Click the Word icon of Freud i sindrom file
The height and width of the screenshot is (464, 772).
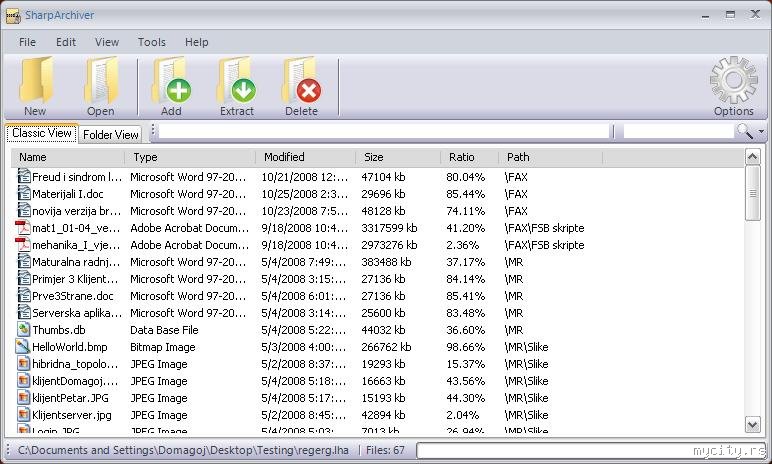pyautogui.click(x=24, y=176)
